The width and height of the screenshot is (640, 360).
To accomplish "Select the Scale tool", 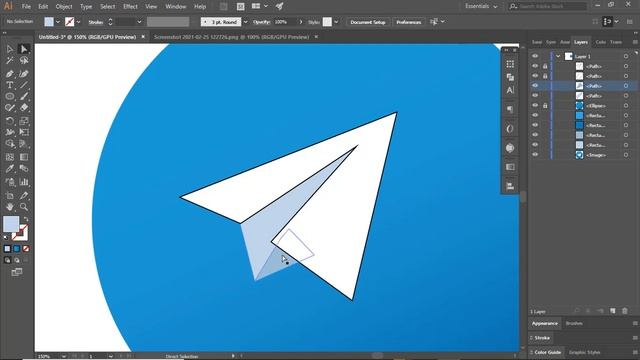I will pyautogui.click(x=24, y=121).
